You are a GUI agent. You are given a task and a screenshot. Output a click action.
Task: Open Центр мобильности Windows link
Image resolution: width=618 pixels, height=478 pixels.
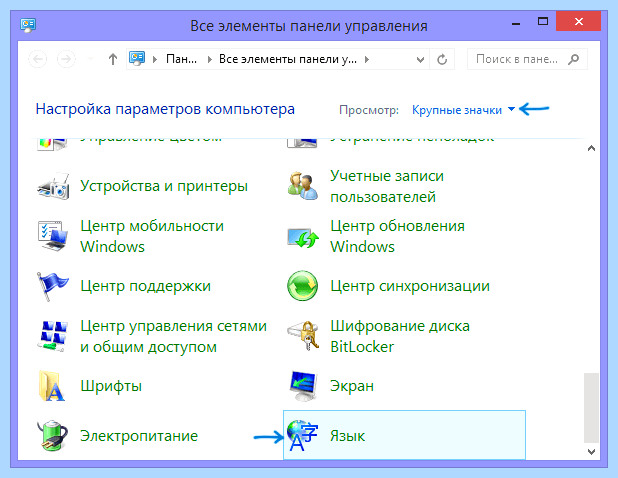(x=152, y=236)
